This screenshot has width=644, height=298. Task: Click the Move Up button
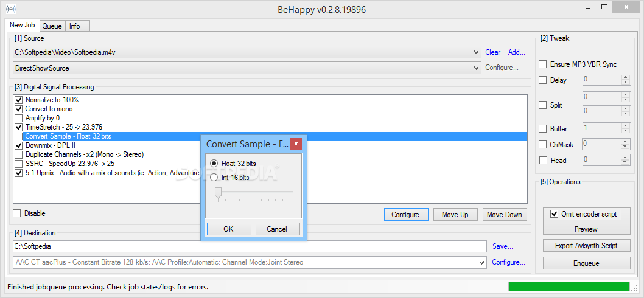point(455,214)
